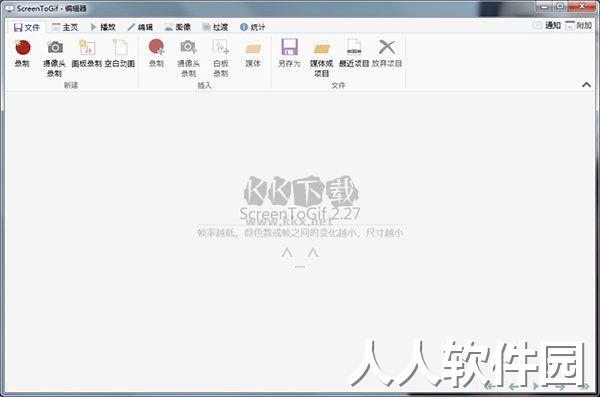The width and height of the screenshot is (600, 397).
Task: Jump to last frame with double-right arrow
Action: click(583, 386)
